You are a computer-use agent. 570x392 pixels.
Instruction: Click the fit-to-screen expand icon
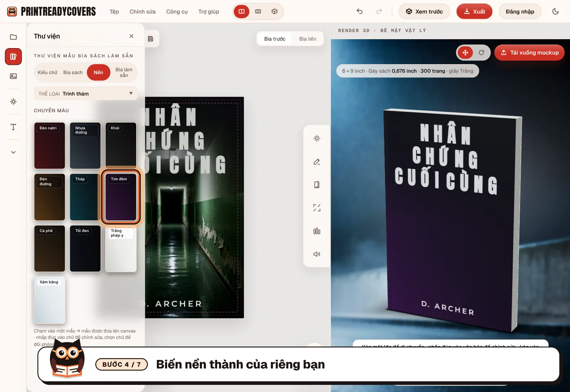tap(317, 208)
